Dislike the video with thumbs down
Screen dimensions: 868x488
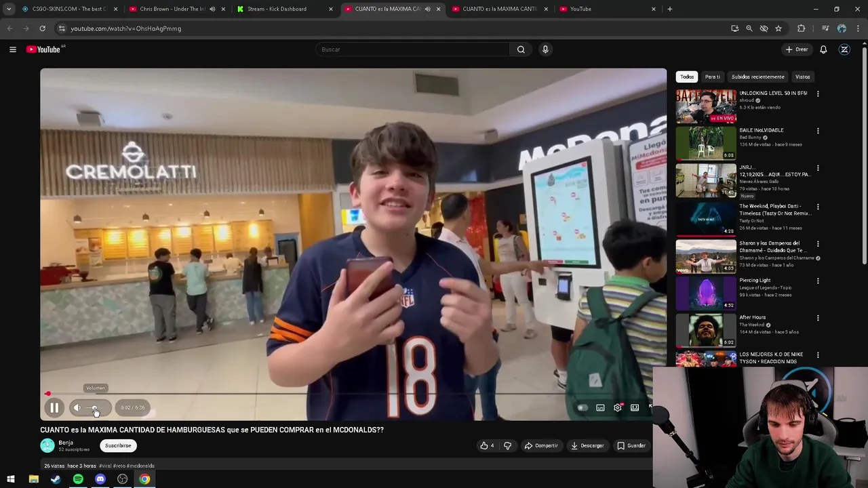click(507, 445)
